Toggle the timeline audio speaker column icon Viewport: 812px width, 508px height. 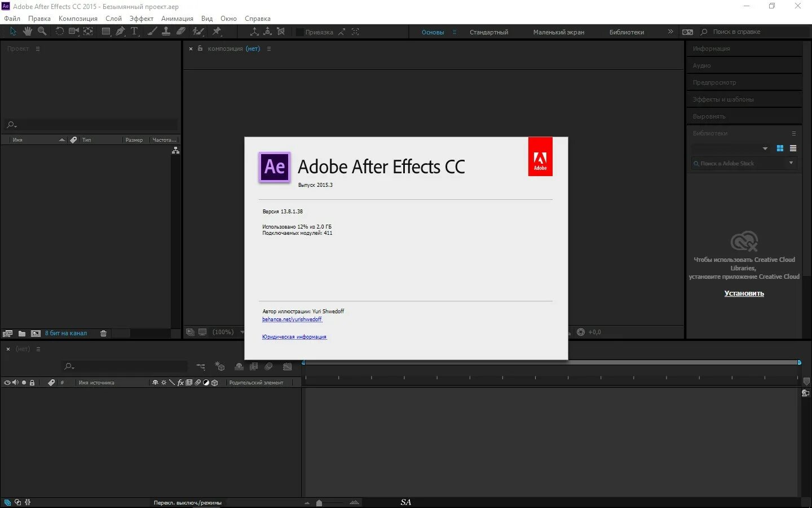[x=15, y=383]
